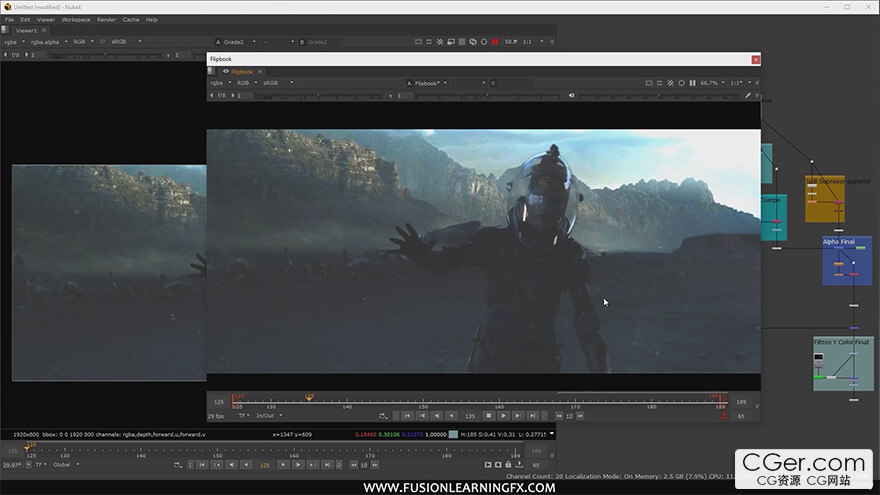Viewport: 880px width, 495px height.
Task: Play forward in Flipbook transport controls
Action: tap(503, 416)
